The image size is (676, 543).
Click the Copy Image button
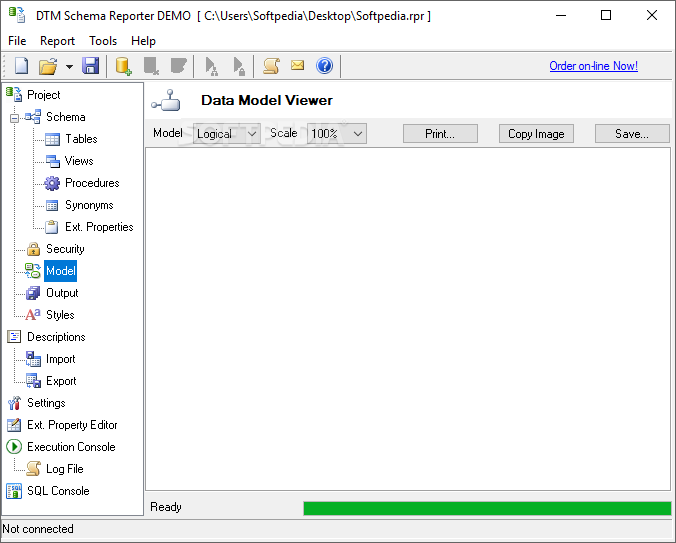536,134
